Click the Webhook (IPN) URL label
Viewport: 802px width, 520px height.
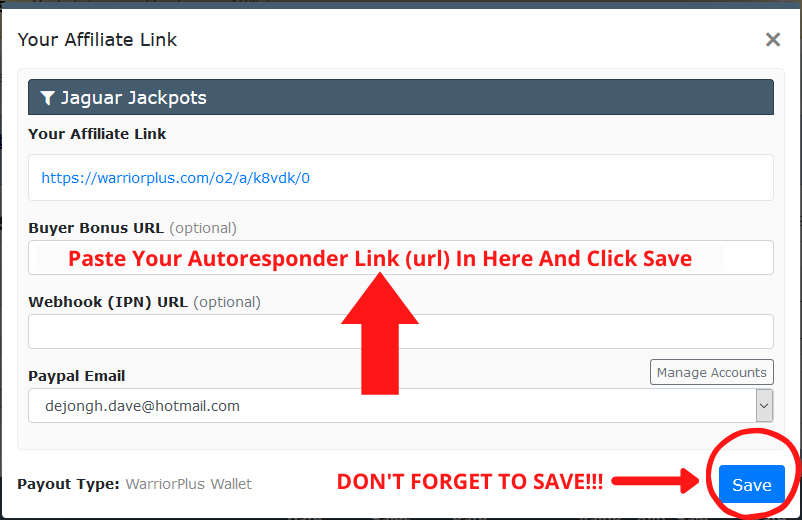tap(108, 302)
